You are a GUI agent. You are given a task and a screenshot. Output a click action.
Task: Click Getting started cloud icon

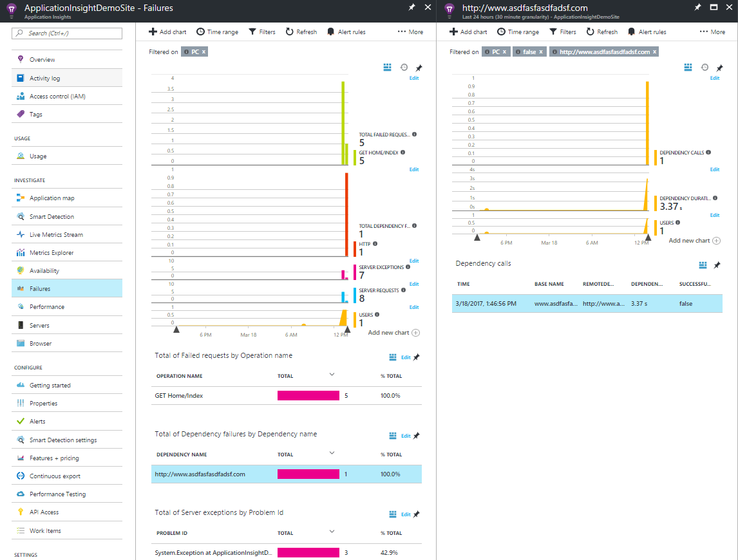20,385
